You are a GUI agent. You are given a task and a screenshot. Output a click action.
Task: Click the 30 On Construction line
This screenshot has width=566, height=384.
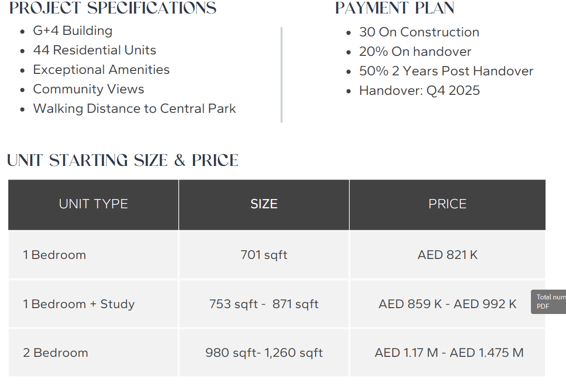419,32
